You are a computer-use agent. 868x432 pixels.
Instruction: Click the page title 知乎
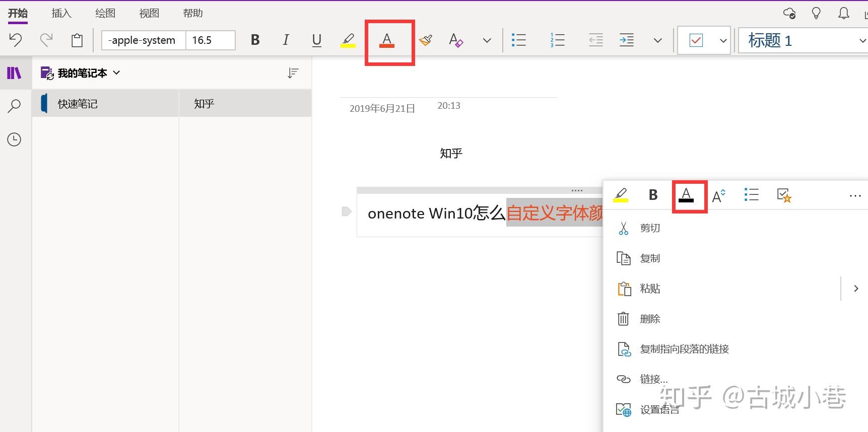pos(451,153)
